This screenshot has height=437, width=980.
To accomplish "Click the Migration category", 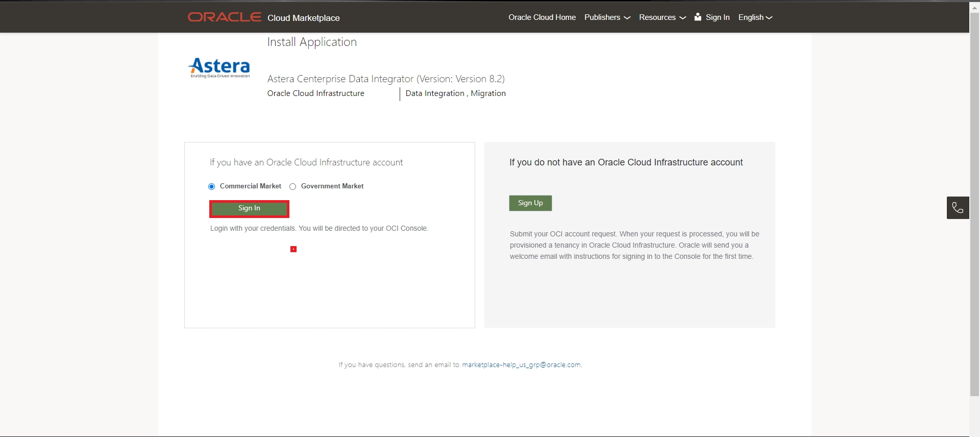I will pos(488,93).
